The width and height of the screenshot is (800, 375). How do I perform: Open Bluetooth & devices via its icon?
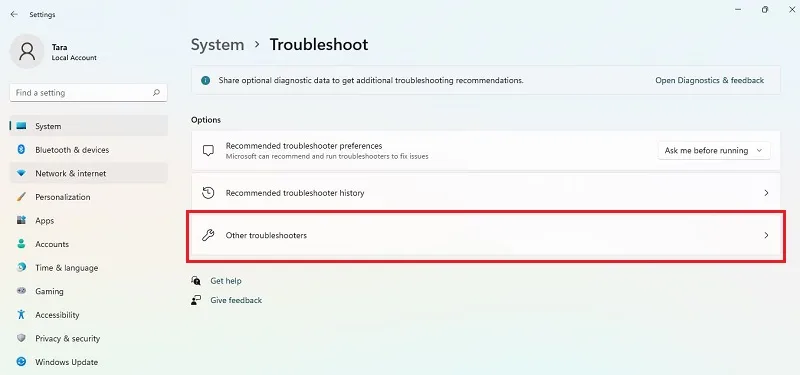click(x=21, y=149)
